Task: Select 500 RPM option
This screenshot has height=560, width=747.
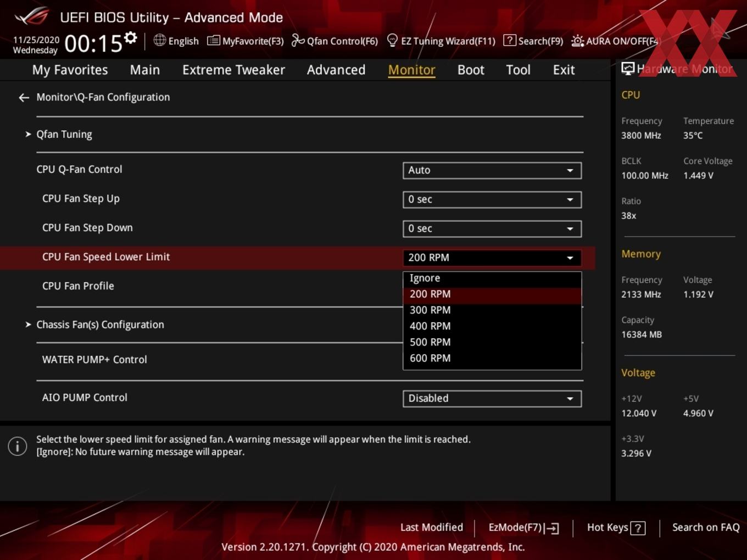Action: (492, 343)
